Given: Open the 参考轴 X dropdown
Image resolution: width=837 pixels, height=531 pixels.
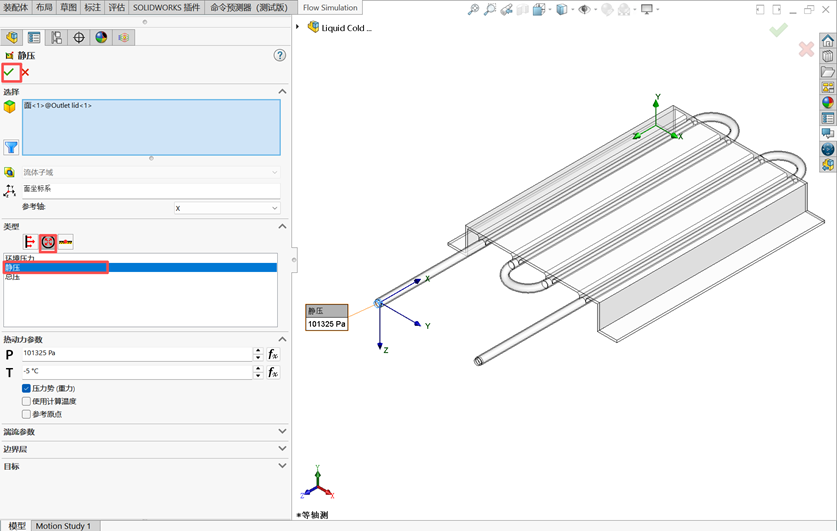Looking at the screenshot, I should coord(227,208).
